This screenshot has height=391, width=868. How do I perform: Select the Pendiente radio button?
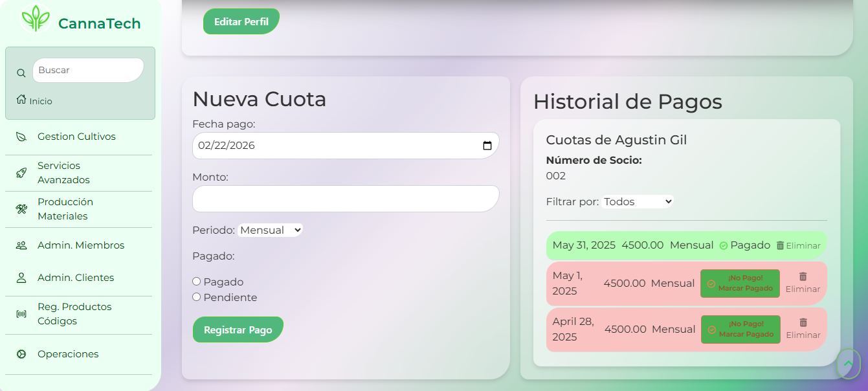(x=196, y=296)
